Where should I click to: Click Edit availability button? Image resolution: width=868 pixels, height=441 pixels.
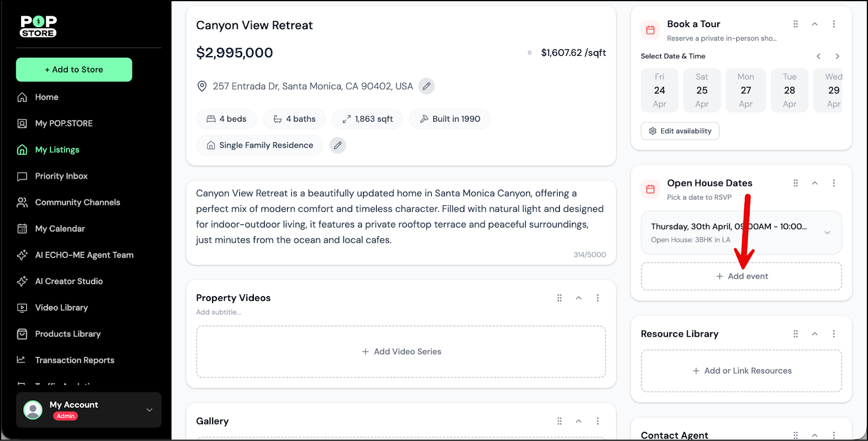click(680, 131)
